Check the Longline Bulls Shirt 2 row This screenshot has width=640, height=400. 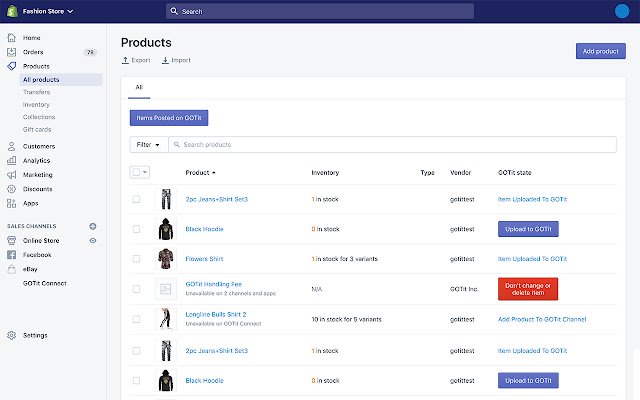pyautogui.click(x=136, y=319)
